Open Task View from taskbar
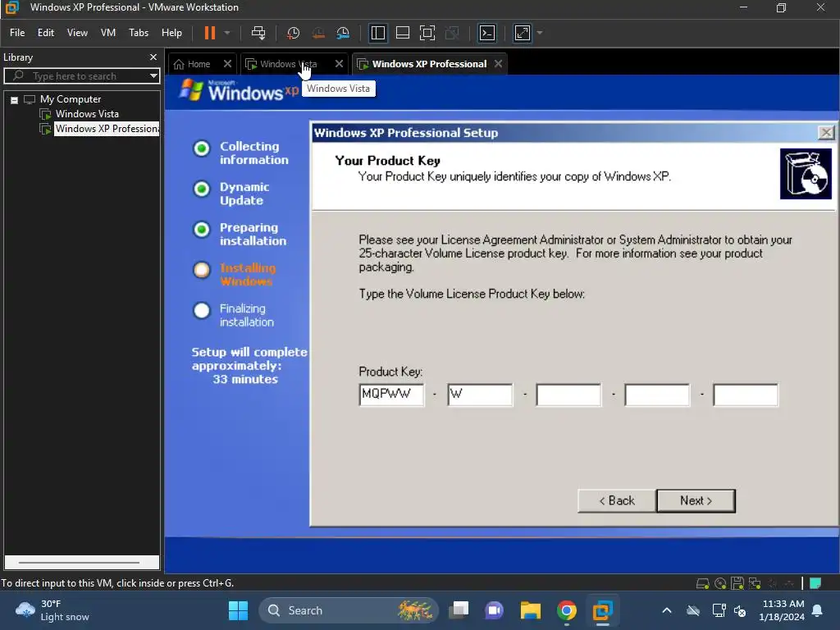The image size is (840, 630). [459, 610]
